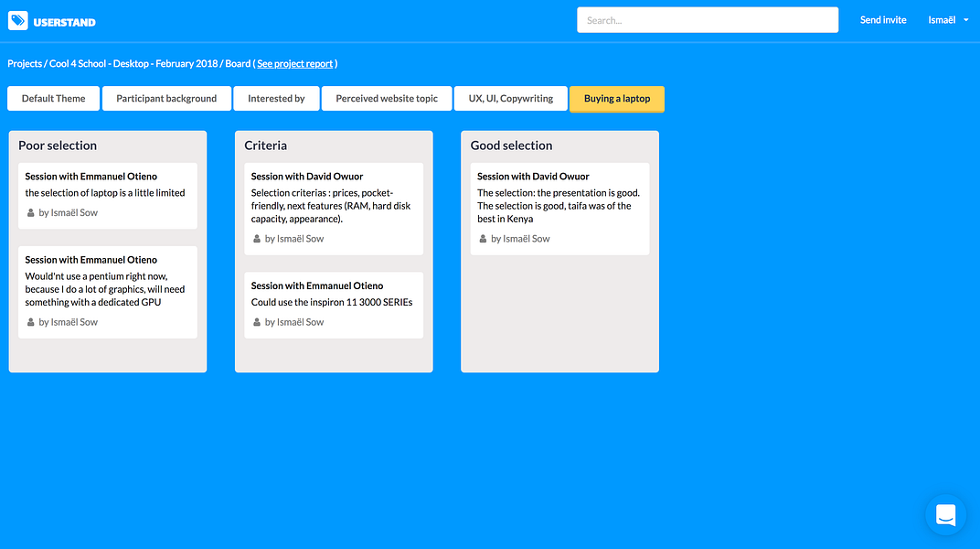Click 'by Ismaël Sow' under the pentium card

(68, 322)
